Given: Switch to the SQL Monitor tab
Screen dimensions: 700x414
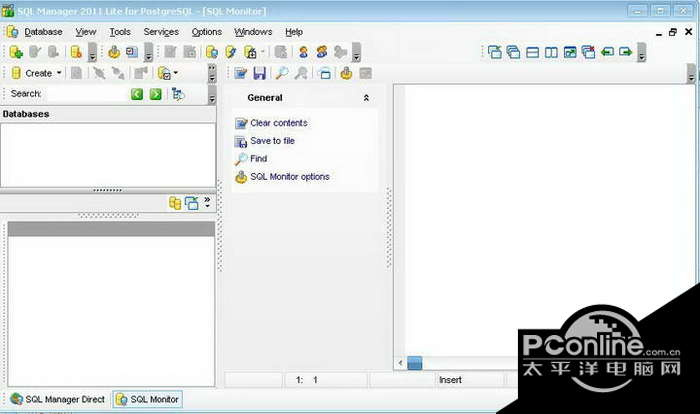Looking at the screenshot, I should click(x=148, y=399).
